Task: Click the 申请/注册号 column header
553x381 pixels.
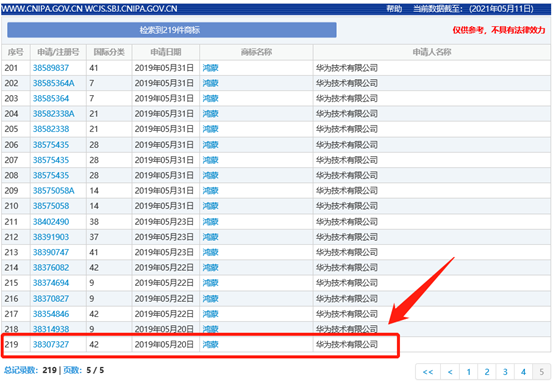Action: point(58,52)
